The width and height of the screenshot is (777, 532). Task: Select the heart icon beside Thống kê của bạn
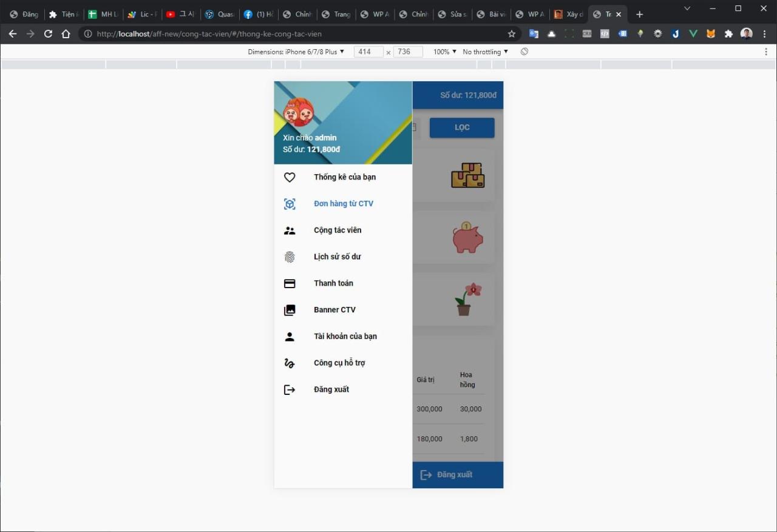290,177
